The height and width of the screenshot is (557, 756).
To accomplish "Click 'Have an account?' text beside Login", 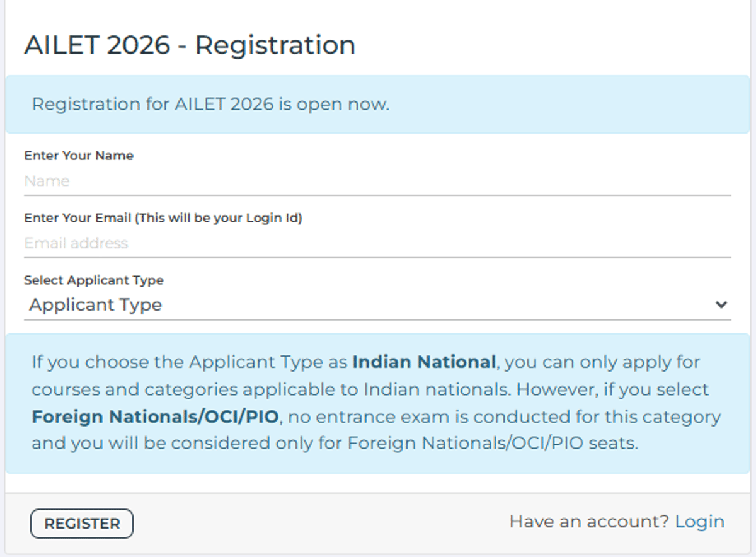I will click(x=588, y=522).
